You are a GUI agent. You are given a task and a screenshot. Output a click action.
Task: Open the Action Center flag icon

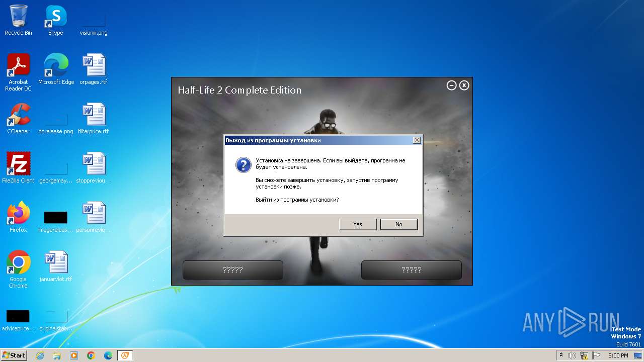click(x=596, y=355)
